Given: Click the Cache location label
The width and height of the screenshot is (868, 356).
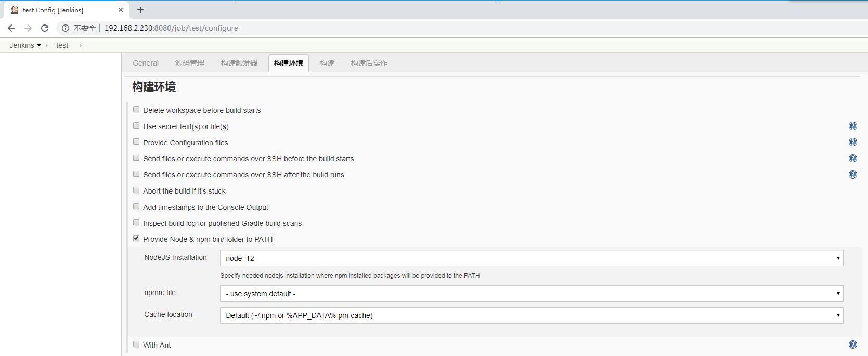Looking at the screenshot, I should point(169,314).
